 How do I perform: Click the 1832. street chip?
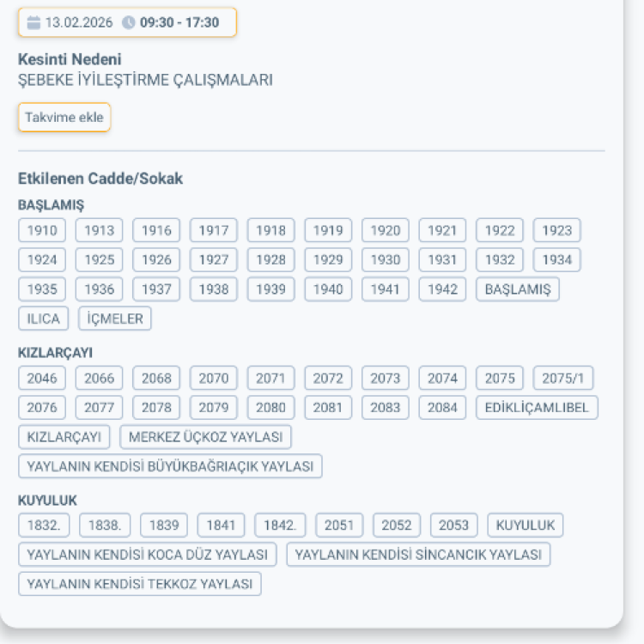(43, 526)
